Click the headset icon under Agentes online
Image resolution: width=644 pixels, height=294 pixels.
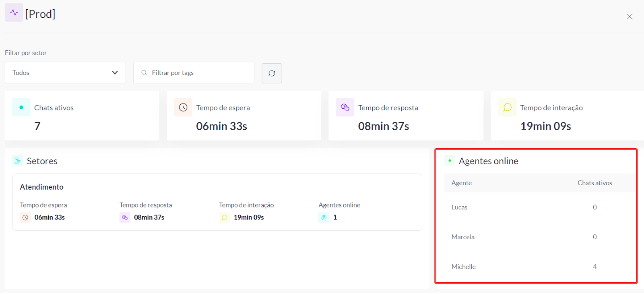click(324, 217)
